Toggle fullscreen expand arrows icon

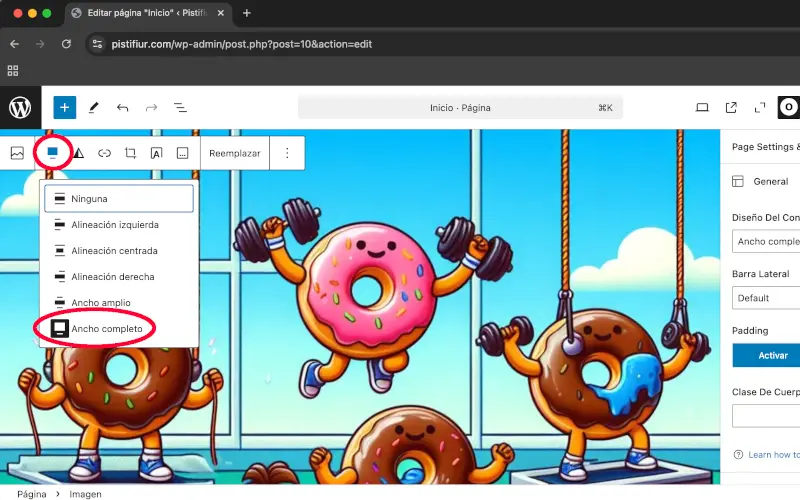click(x=760, y=108)
